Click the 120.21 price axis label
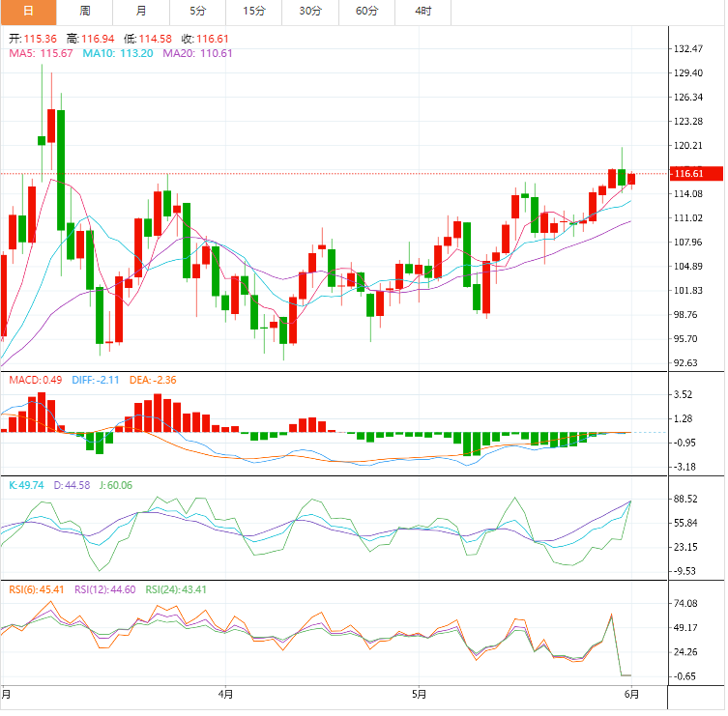Screen dimensions: 728x716 coord(688,146)
